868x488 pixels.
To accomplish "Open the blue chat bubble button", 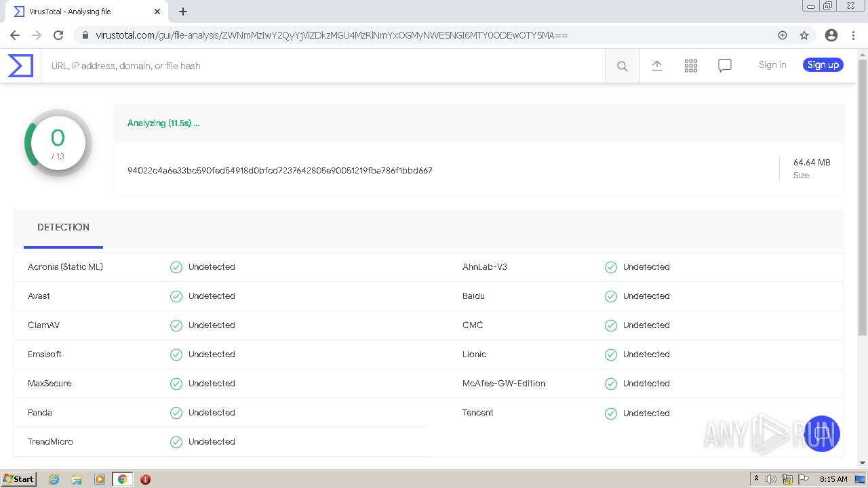I will point(822,434).
